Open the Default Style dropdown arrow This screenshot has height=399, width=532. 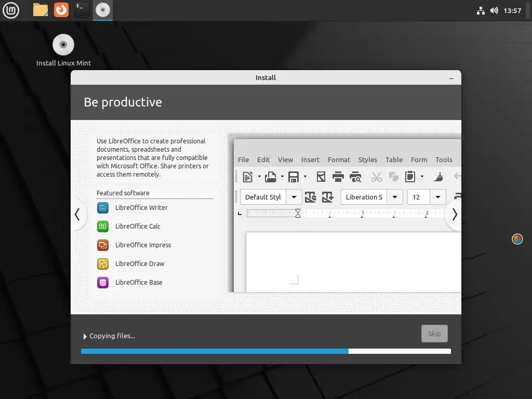294,197
